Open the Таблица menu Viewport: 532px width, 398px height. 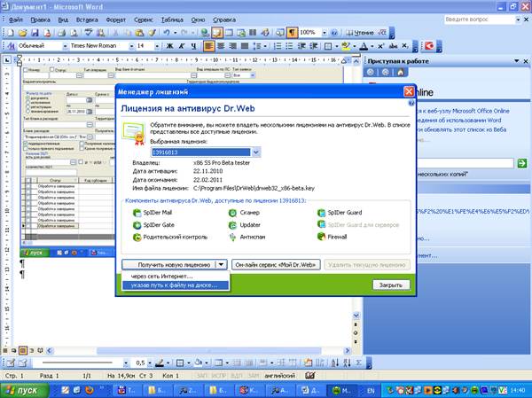pos(172,20)
